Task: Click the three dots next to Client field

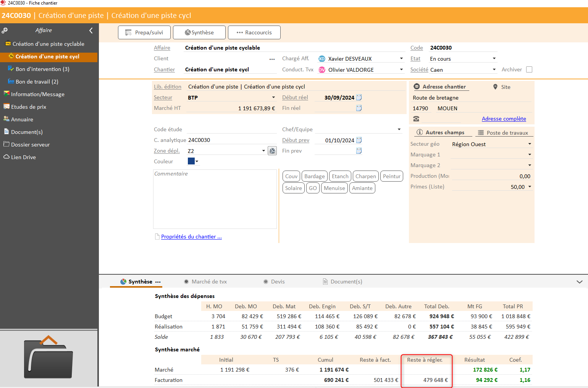Action: [272, 59]
